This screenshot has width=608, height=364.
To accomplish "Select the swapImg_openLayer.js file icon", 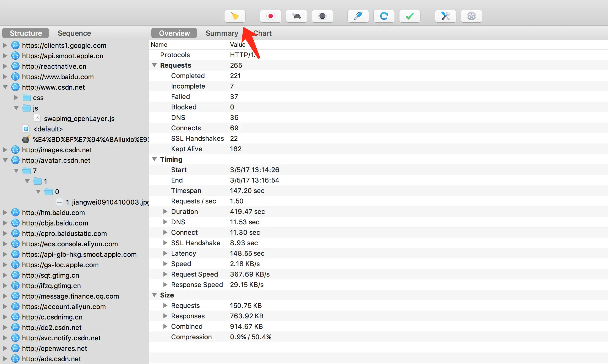I will click(x=37, y=118).
